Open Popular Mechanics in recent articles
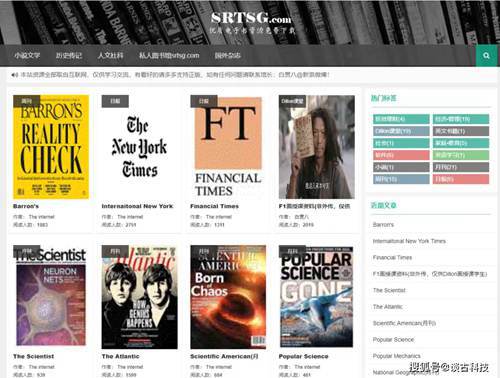 click(x=397, y=356)
